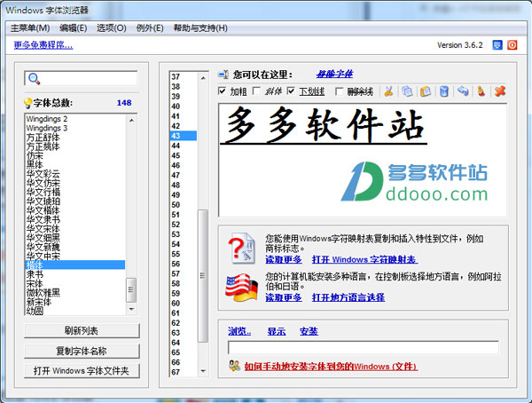Click the paintbrush clear icon
Image resolution: width=532 pixels, height=403 pixels.
pyautogui.click(x=481, y=91)
